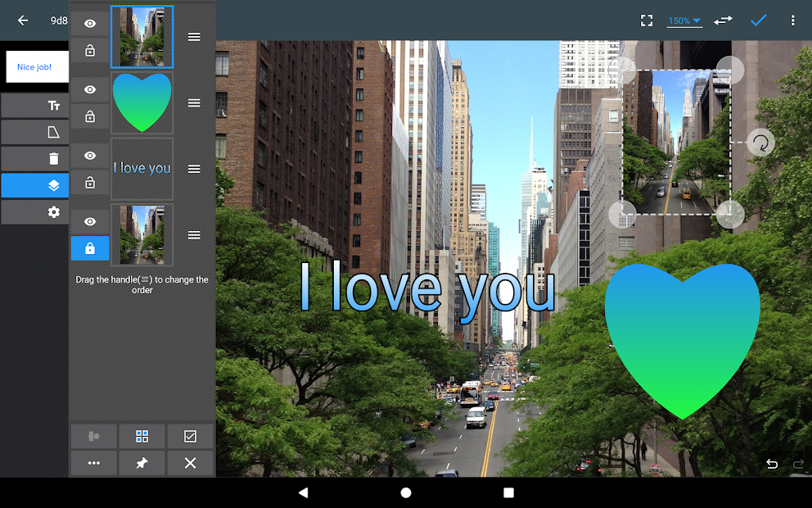
Task: Tap the pin icon in the bottom panel
Action: [x=142, y=463]
